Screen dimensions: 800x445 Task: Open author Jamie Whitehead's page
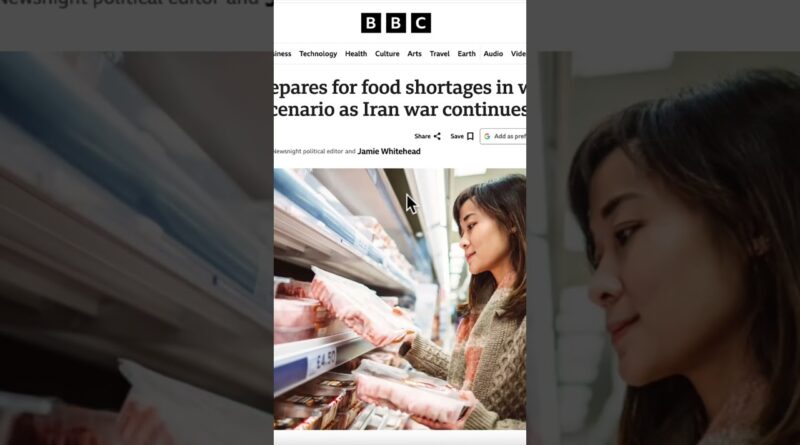389,151
